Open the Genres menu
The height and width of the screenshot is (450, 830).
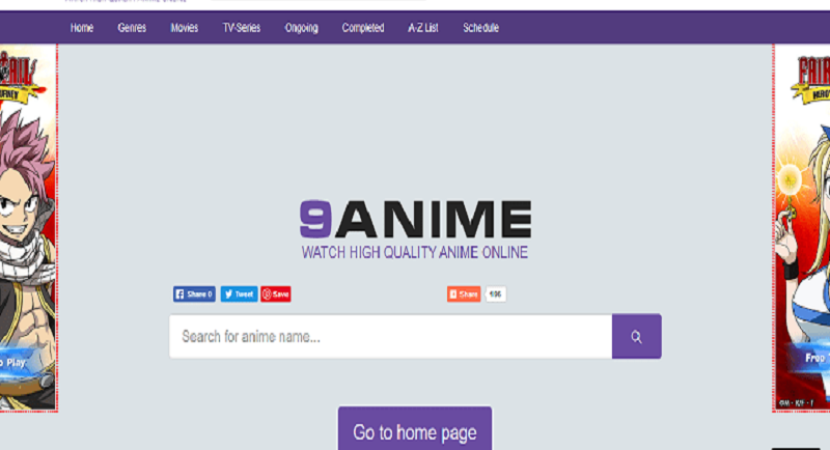click(132, 28)
